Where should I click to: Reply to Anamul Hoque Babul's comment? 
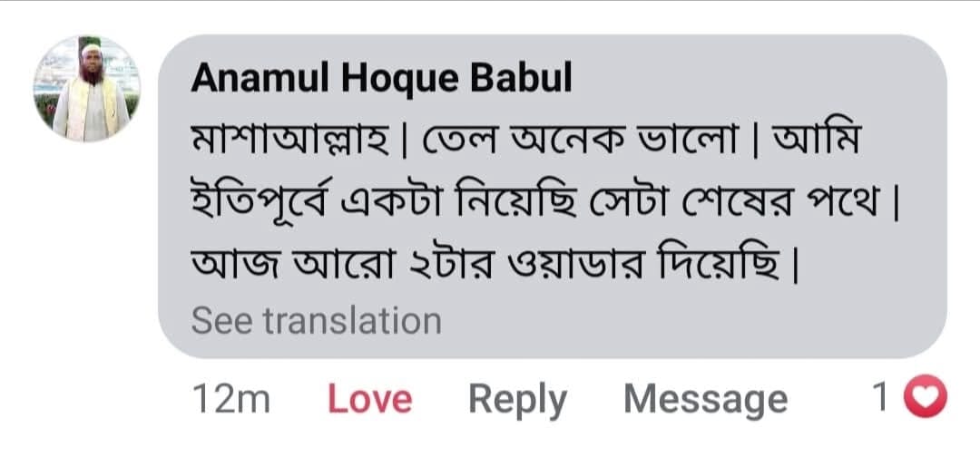click(517, 401)
